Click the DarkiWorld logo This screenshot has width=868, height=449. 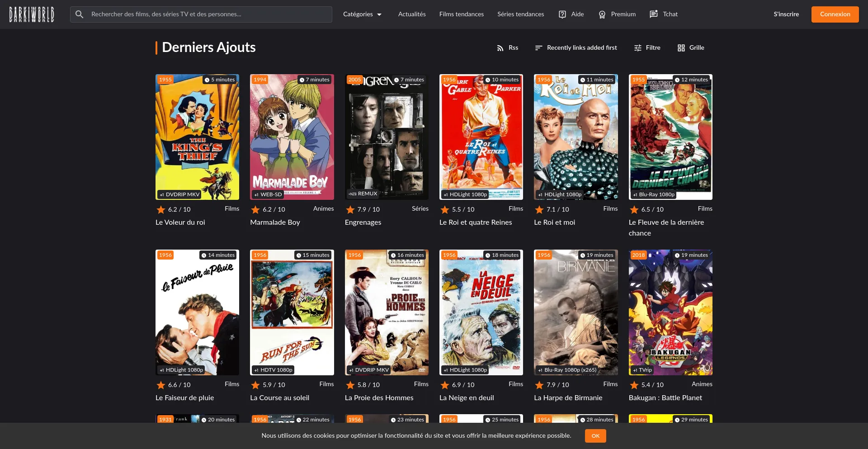[x=32, y=14]
